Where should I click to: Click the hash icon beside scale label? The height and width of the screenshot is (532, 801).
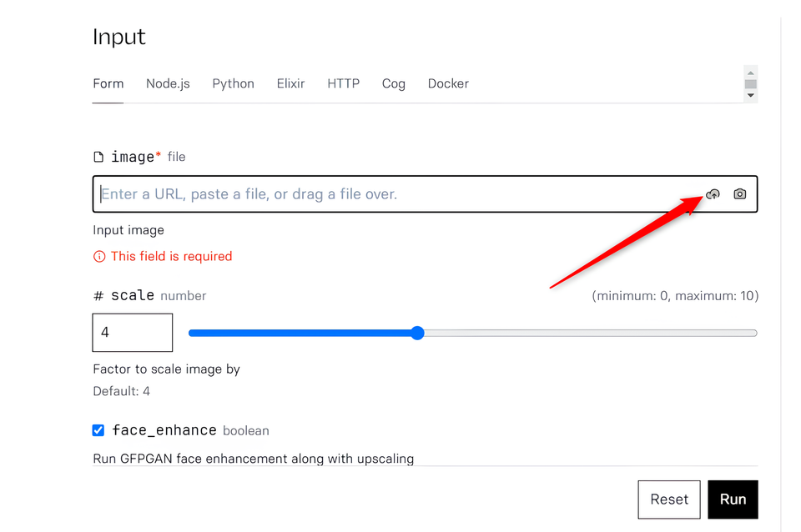98,296
